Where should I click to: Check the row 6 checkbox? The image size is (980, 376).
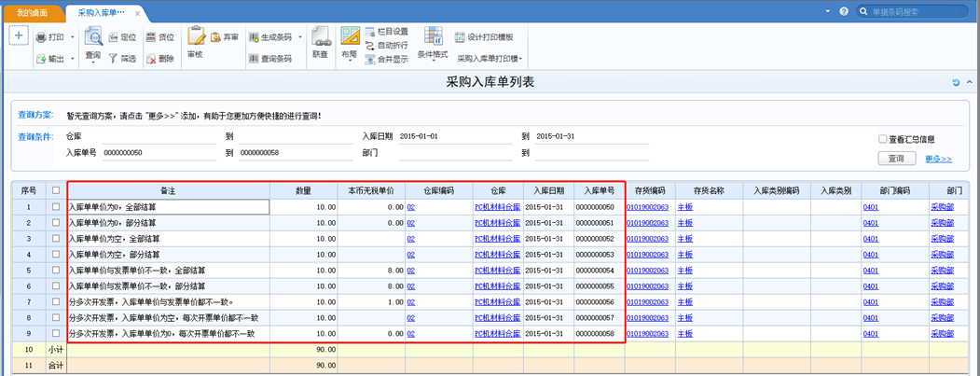click(x=57, y=285)
